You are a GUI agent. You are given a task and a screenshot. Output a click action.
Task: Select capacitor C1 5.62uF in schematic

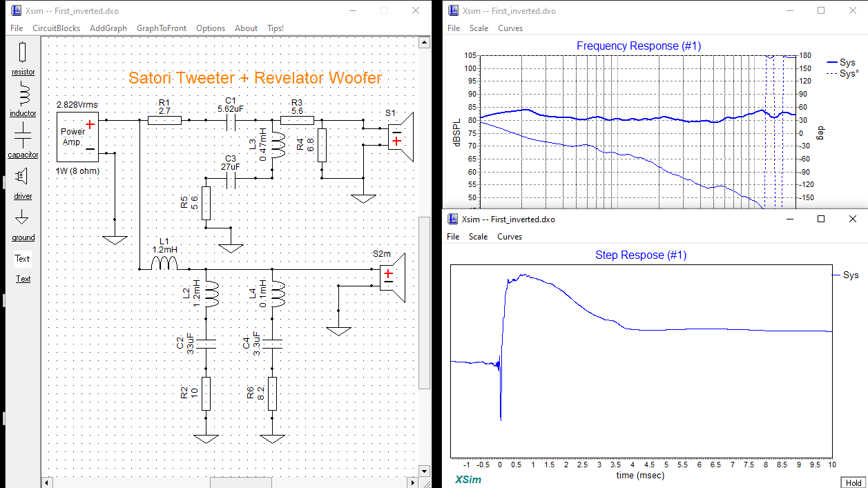tap(231, 121)
